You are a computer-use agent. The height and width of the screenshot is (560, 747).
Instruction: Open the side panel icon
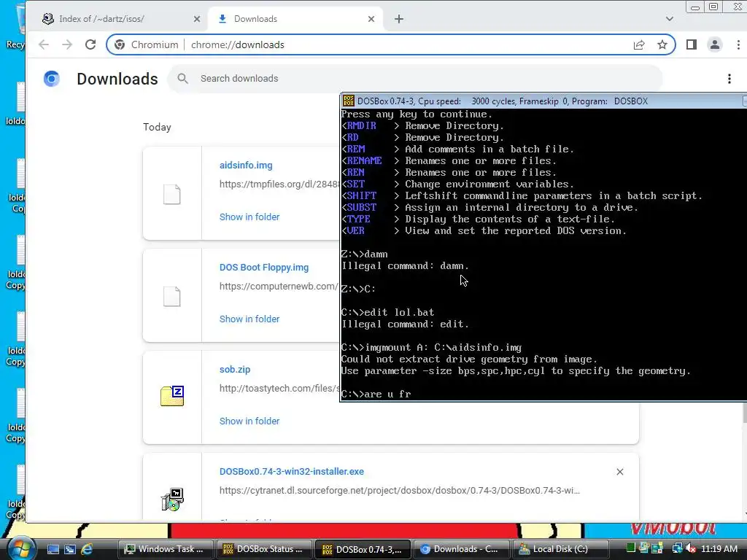pos(692,44)
